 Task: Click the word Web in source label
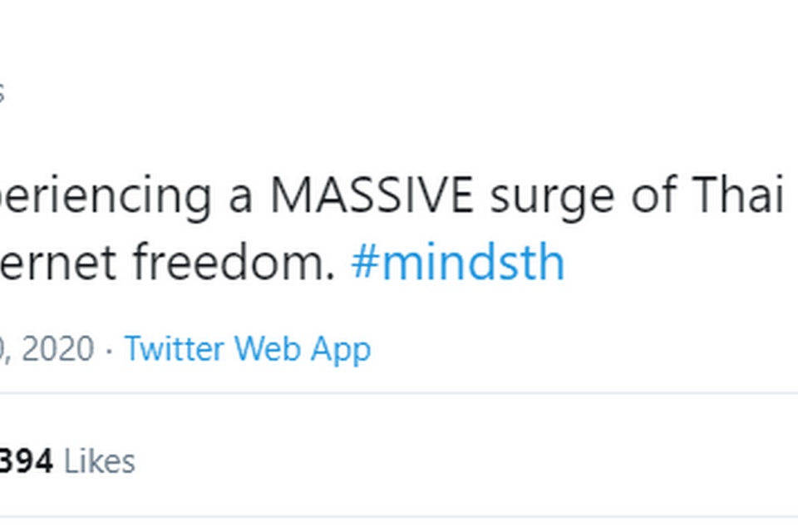click(x=268, y=349)
